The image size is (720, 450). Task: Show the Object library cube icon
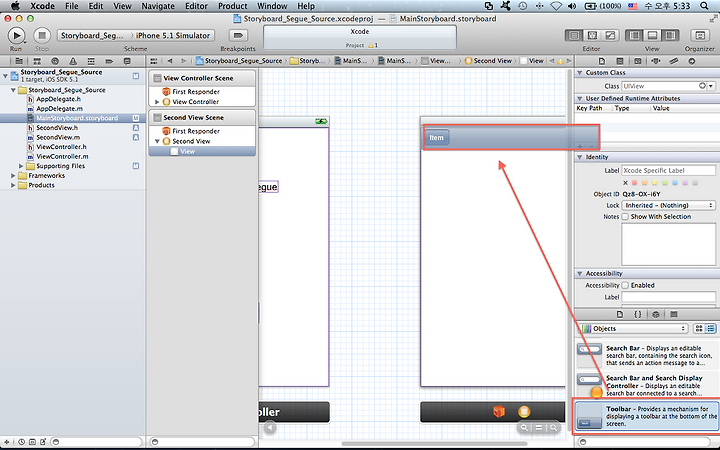tap(656, 315)
